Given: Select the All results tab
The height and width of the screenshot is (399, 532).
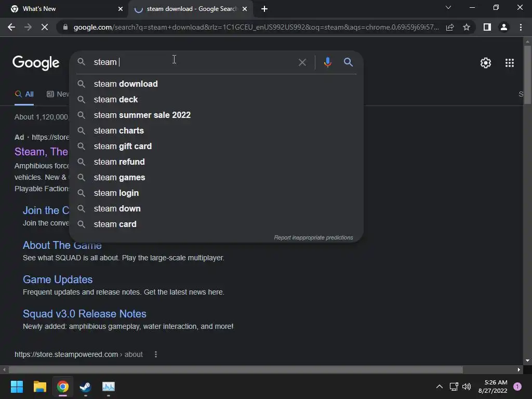Looking at the screenshot, I should (x=24, y=95).
